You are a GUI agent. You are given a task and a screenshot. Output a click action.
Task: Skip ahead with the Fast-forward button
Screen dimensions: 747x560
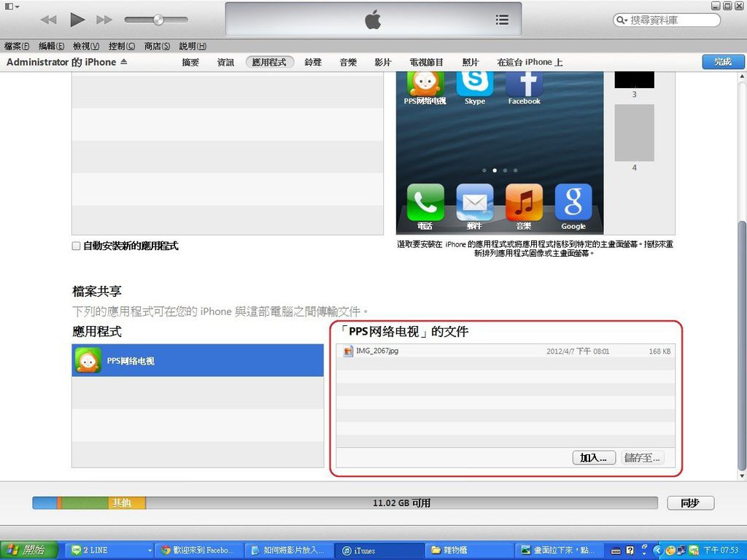pyautogui.click(x=104, y=20)
